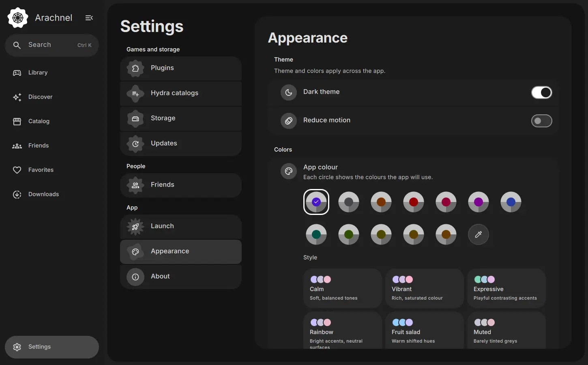This screenshot has width=588, height=365.
Task: Click "Theme and colors apply across the app."
Action: (x=330, y=71)
